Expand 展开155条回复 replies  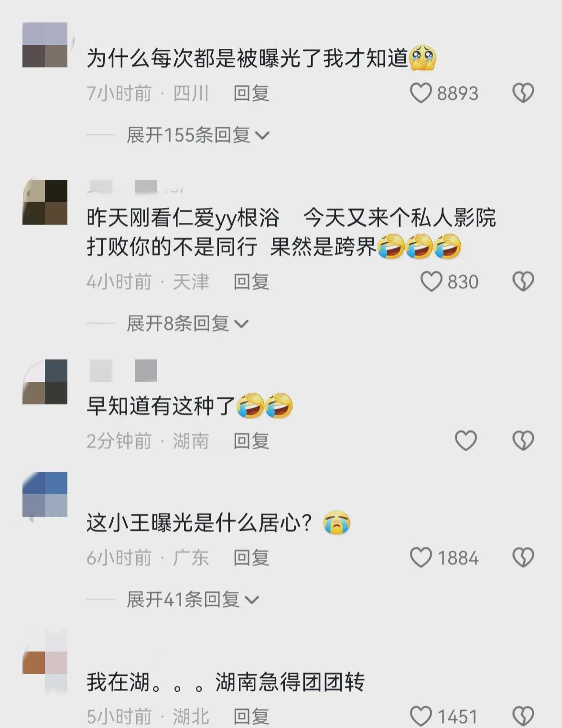click(198, 135)
